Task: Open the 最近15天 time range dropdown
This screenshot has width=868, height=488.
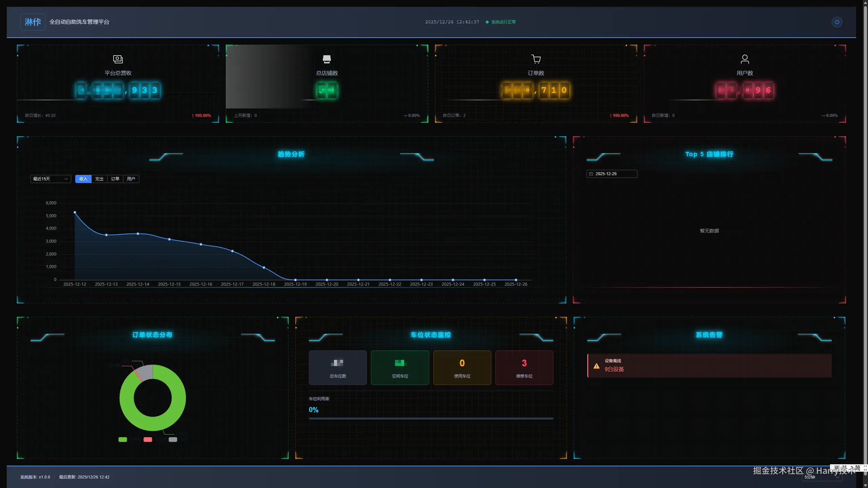Action: [x=51, y=179]
